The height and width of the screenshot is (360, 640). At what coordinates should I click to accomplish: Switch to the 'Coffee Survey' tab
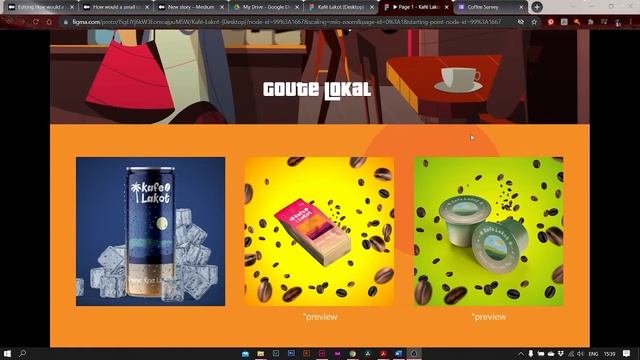tap(490, 7)
